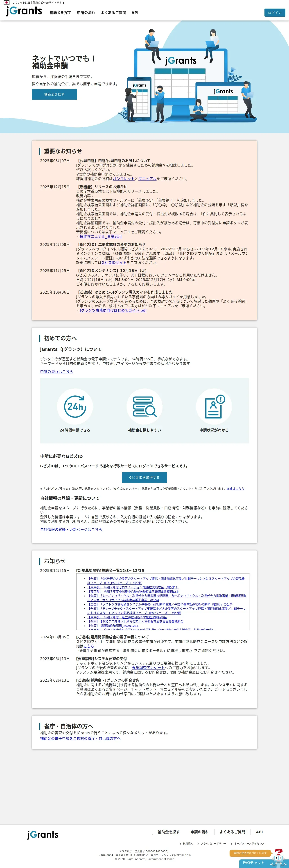Click the hero 補助金を探す button
The width and height of the screenshot is (289, 868).
54,94
